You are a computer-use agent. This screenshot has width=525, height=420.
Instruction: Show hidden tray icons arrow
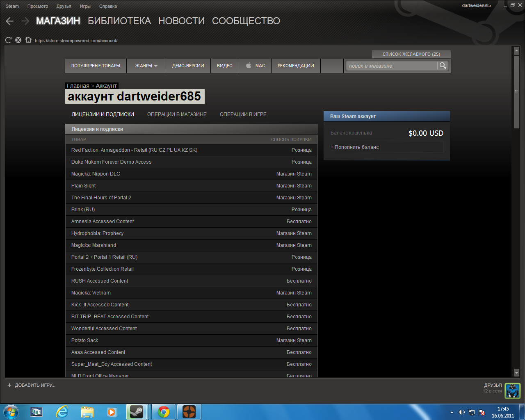(452, 412)
